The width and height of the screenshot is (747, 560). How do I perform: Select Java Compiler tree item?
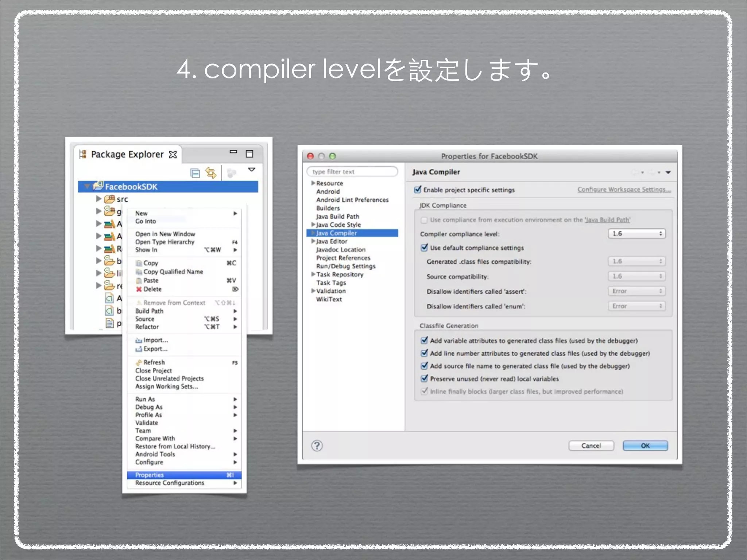click(352, 233)
